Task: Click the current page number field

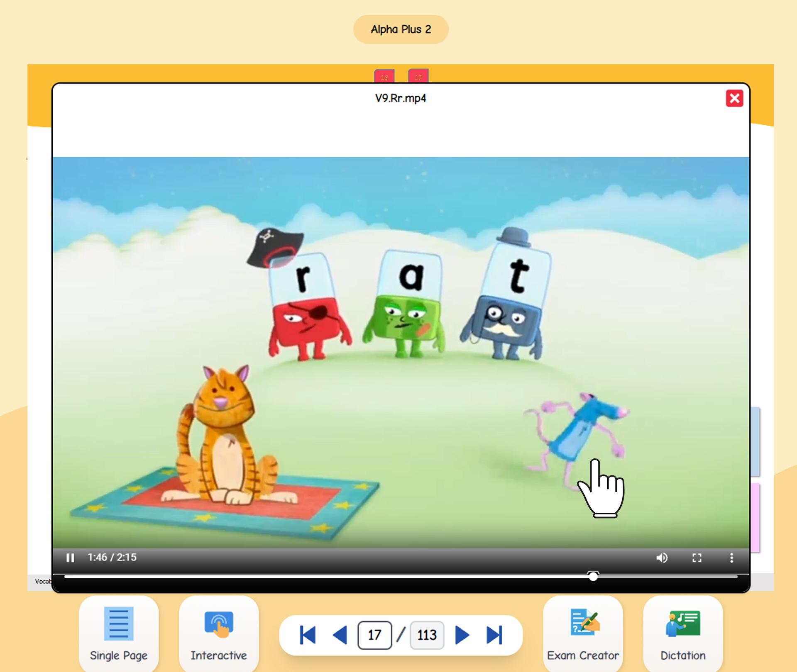Action: pyautogui.click(x=374, y=635)
